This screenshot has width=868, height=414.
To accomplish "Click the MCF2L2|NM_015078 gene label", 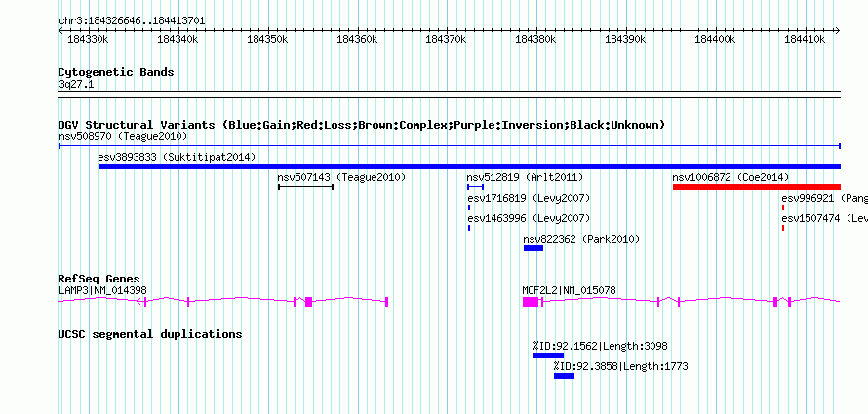I will [569, 290].
